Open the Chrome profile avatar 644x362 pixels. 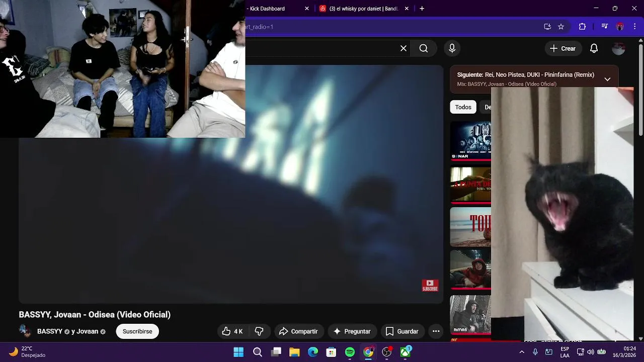coord(620,27)
